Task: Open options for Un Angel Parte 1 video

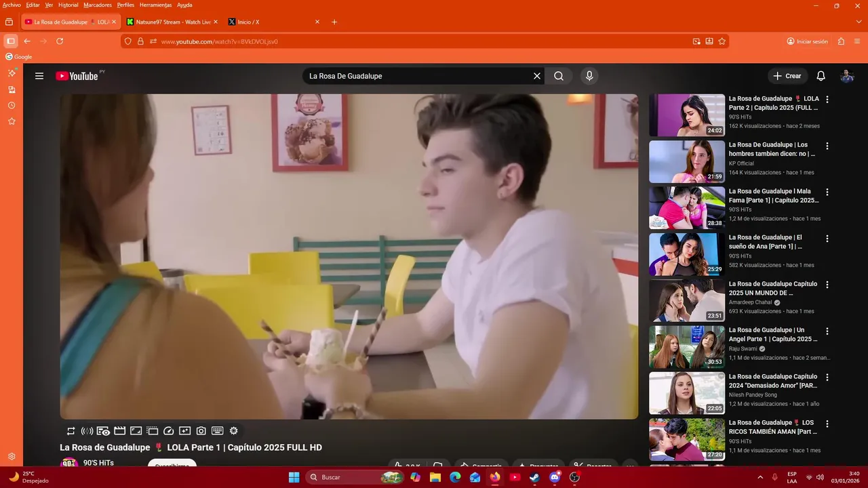Action: [x=827, y=331]
